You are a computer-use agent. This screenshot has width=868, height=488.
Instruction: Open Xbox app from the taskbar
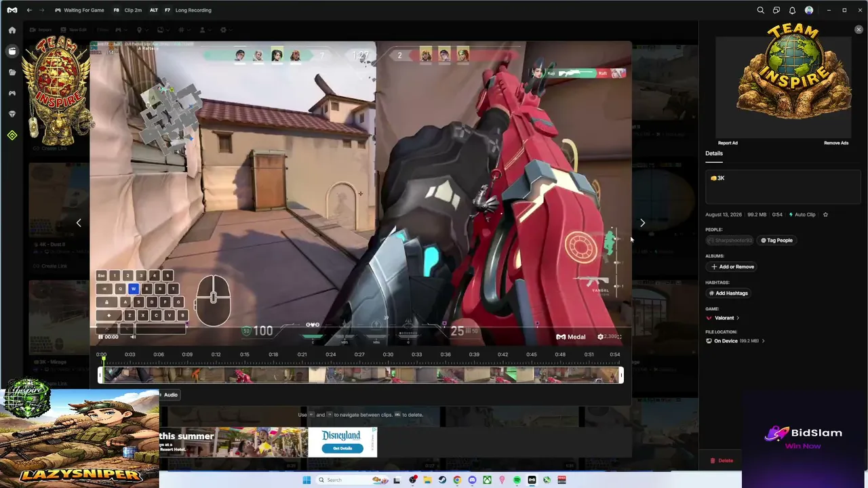(487, 480)
